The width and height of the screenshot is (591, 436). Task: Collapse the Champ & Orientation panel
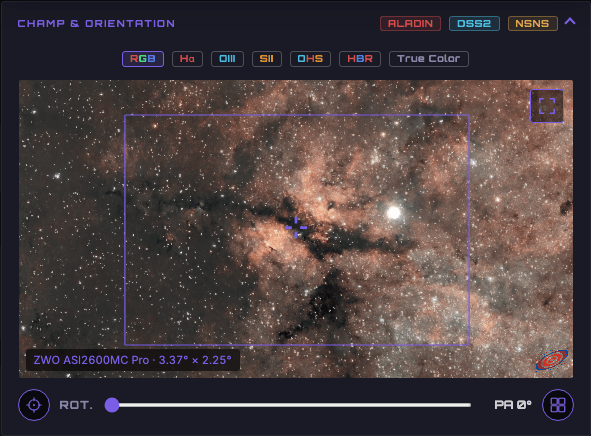[570, 21]
